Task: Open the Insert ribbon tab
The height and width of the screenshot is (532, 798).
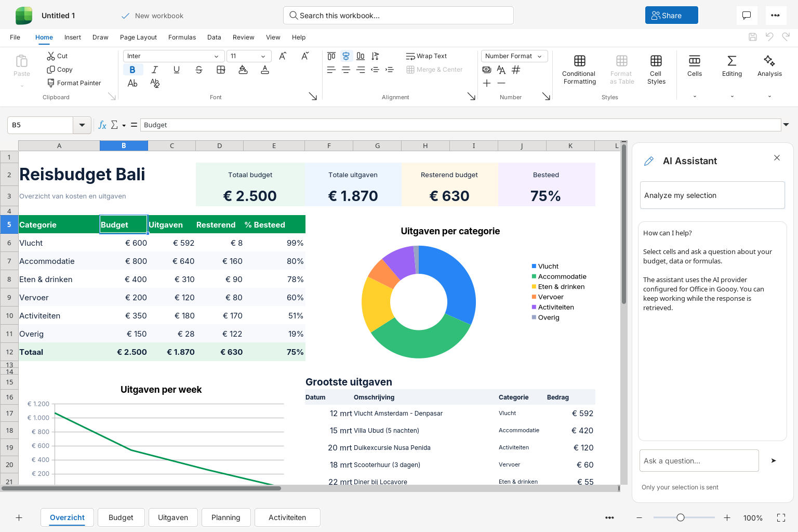Action: (73, 37)
